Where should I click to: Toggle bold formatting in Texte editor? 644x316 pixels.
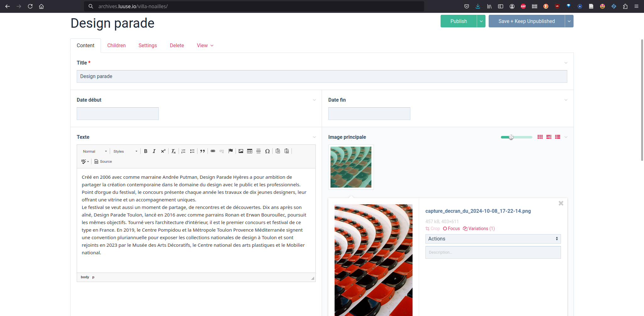146,151
